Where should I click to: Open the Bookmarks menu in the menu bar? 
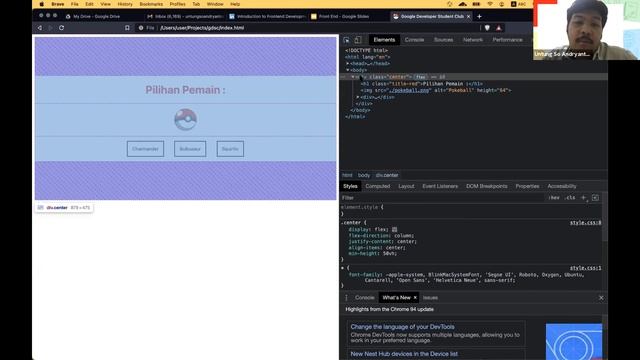click(151, 4)
